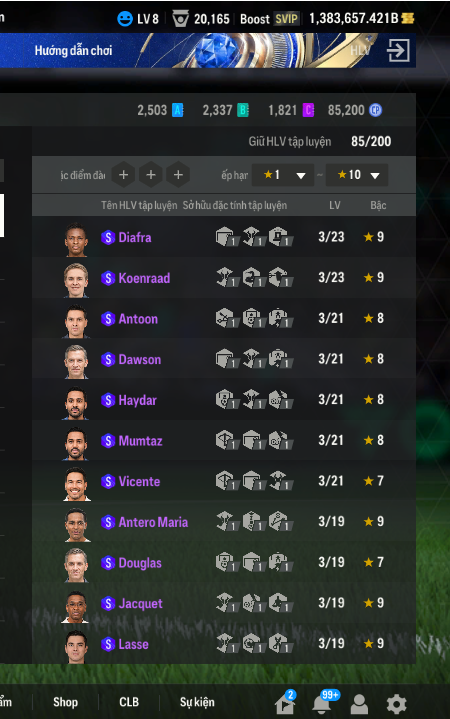
Task: Click Diafra's first training trait icon
Action: coord(227,237)
